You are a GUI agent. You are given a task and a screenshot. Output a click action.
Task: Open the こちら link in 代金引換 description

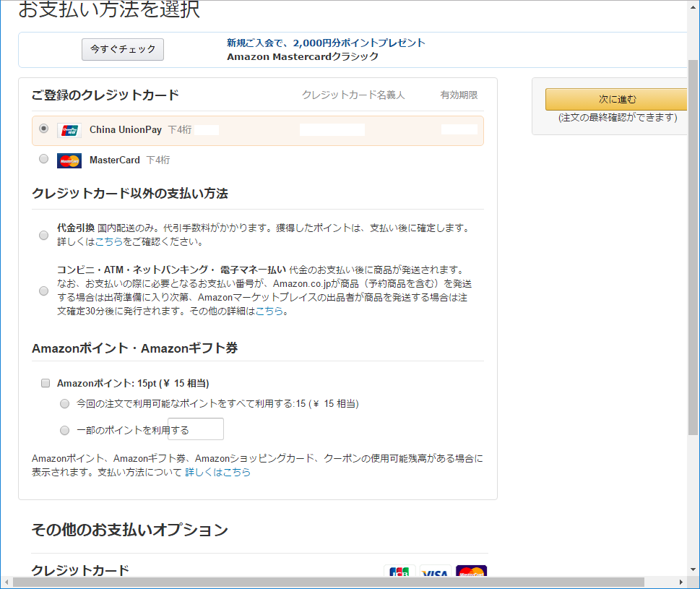pos(109,241)
